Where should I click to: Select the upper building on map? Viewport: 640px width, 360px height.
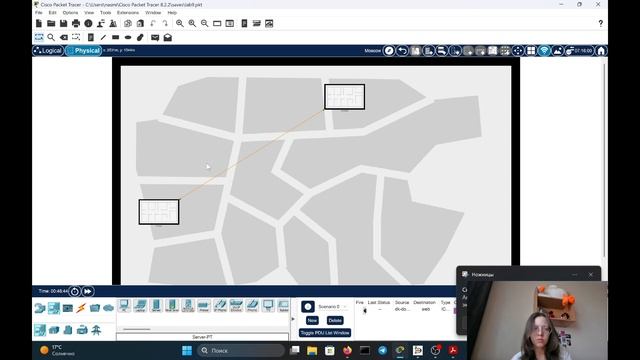344,97
